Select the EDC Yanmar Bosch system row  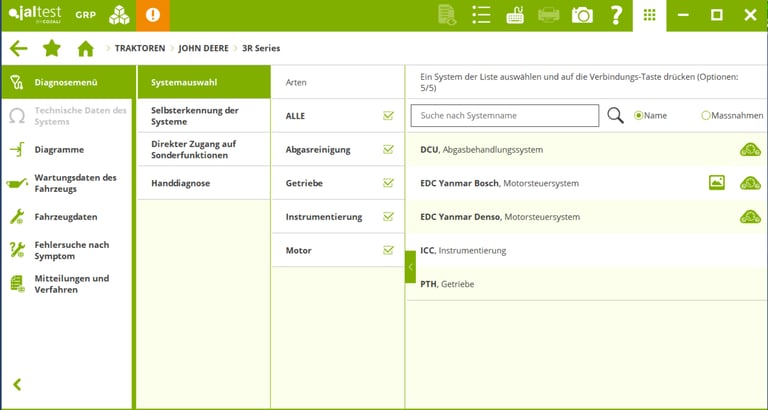coord(586,183)
